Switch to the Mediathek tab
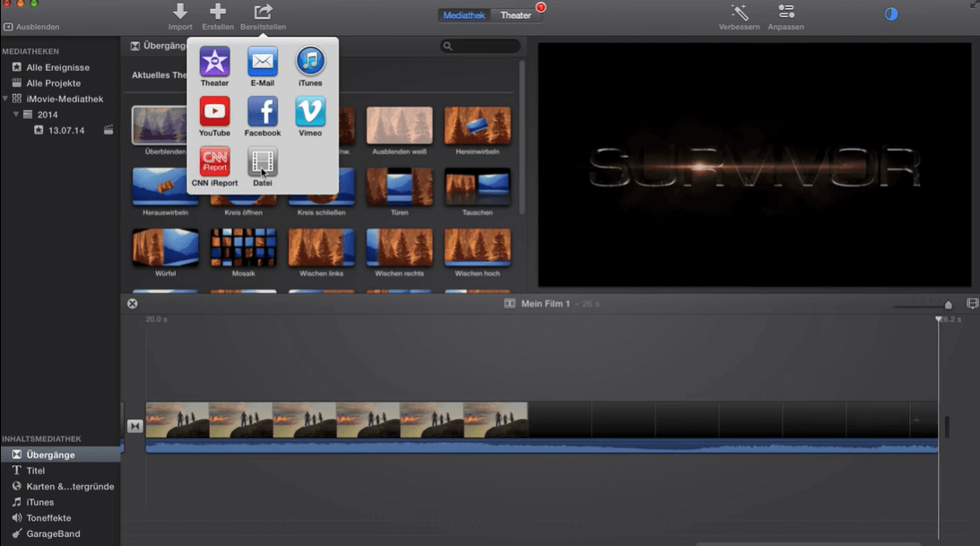 pyautogui.click(x=464, y=15)
